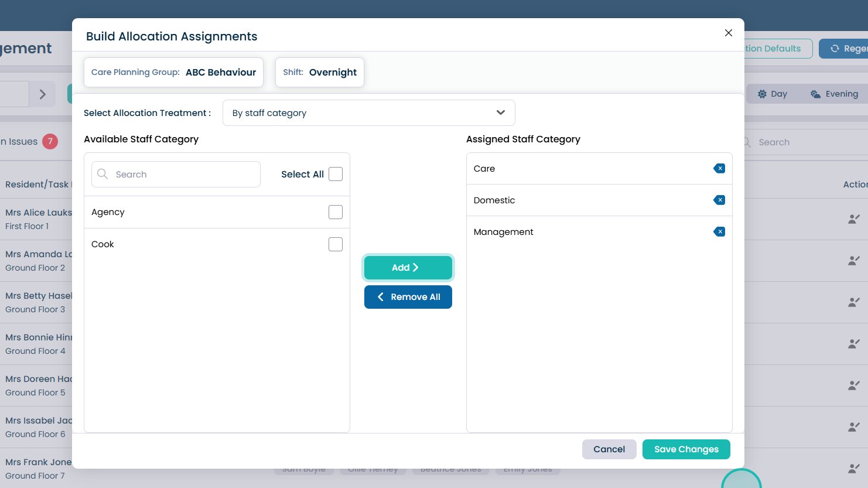Click the assign staff icon for Mrs Alice

(854, 219)
